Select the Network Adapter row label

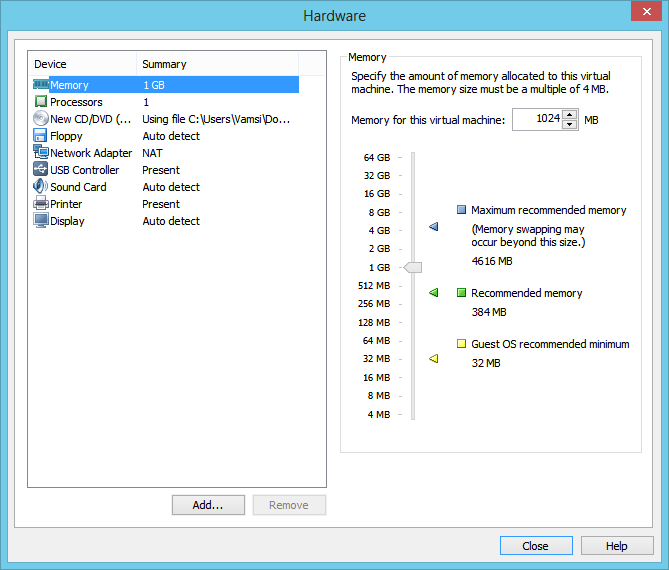[91, 153]
